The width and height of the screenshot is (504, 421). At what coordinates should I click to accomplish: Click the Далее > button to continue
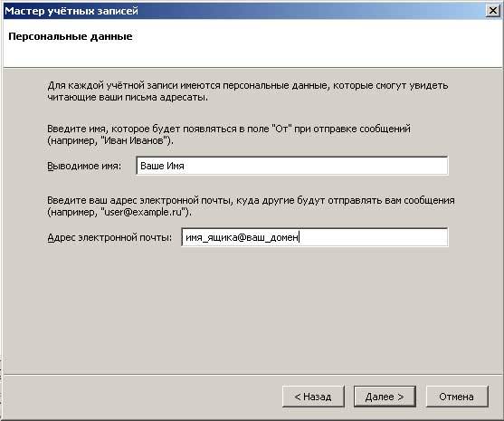(x=385, y=397)
